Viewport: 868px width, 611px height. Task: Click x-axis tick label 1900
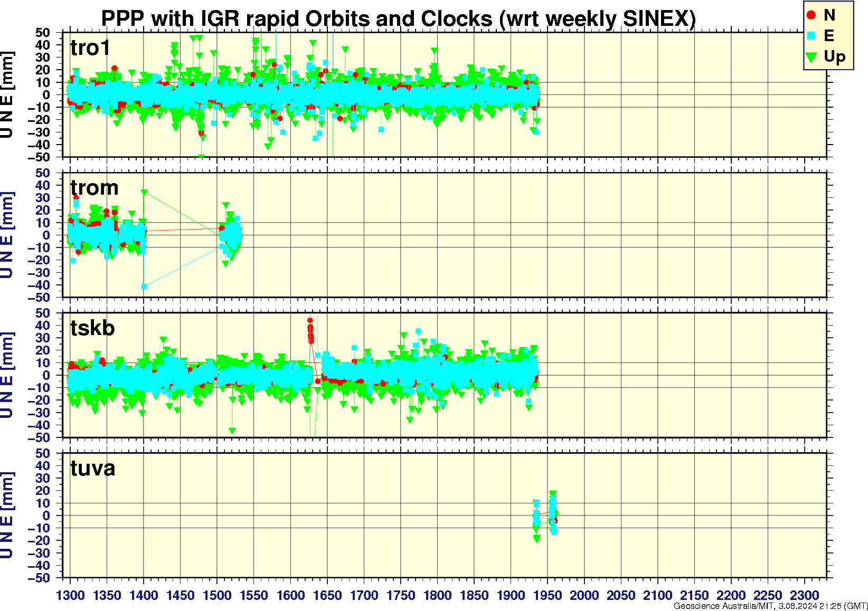click(511, 595)
